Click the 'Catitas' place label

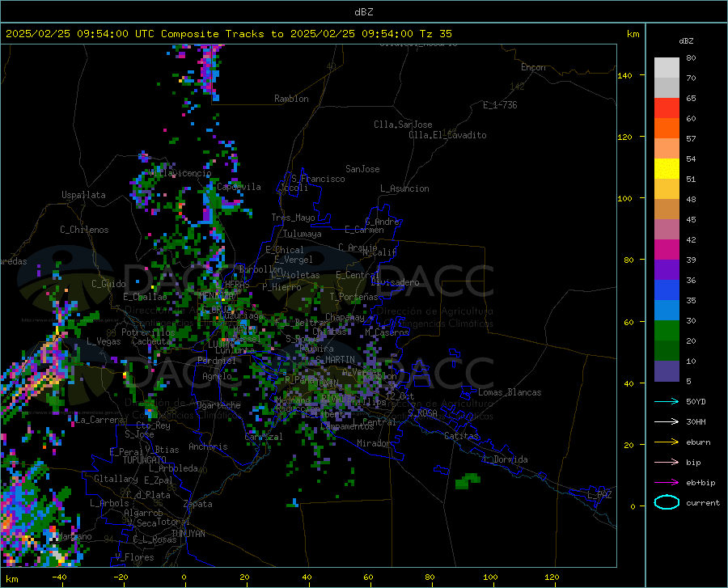[462, 436]
